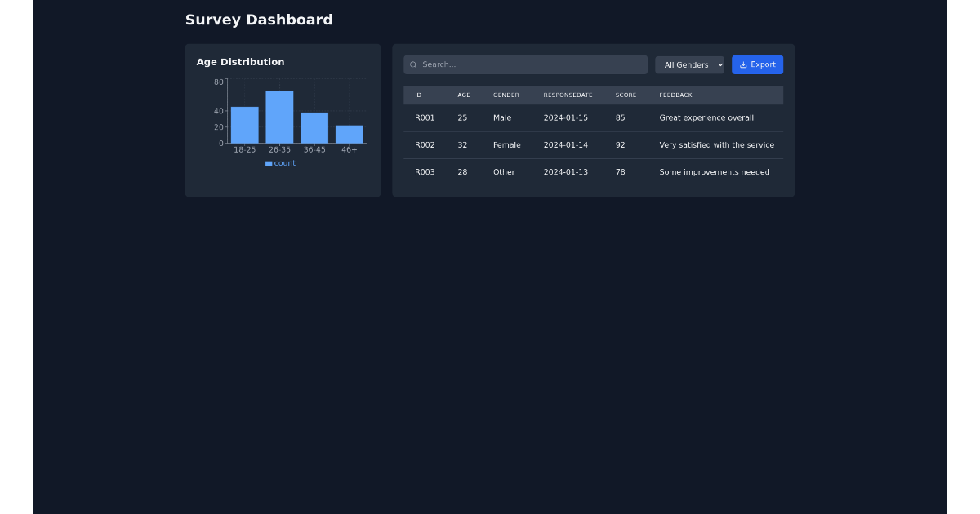
Task: Click the AGE column header
Action: 463,95
